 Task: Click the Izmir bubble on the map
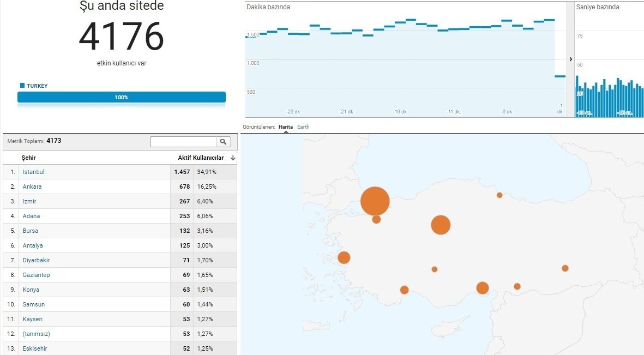point(344,257)
